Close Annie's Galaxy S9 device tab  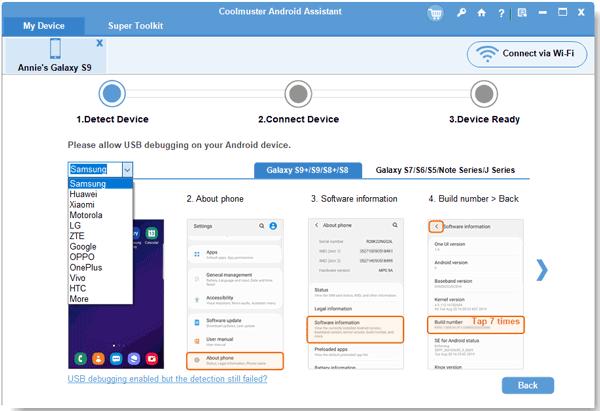(x=99, y=43)
